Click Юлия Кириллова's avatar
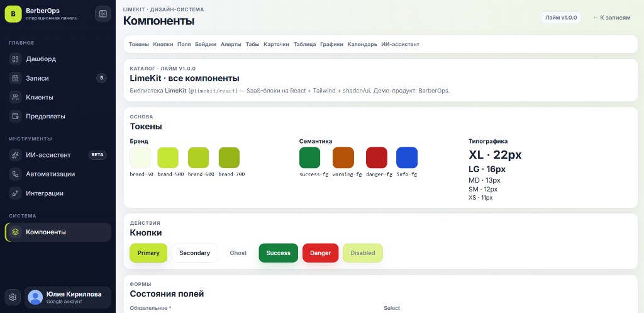This screenshot has height=313, width=644. tap(35, 297)
